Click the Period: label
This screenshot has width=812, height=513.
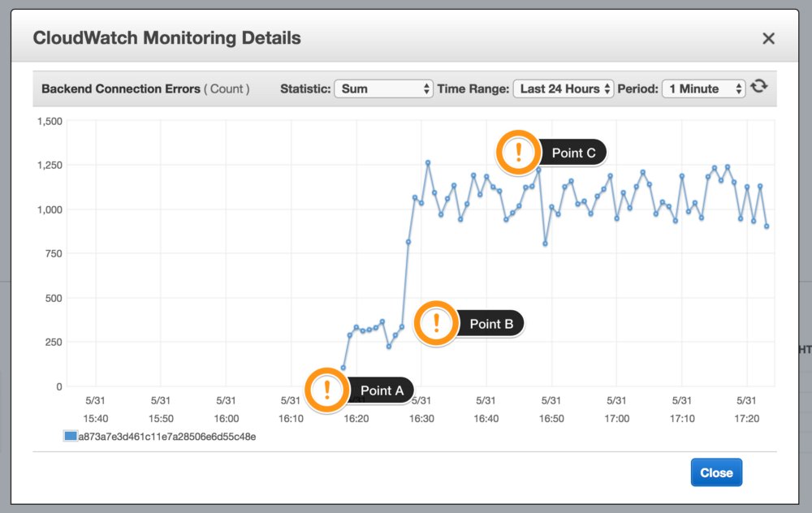coord(638,88)
